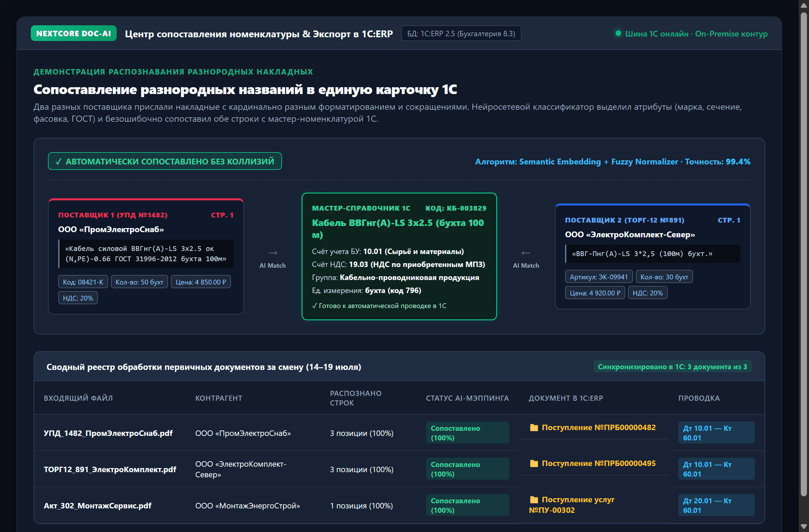Image resolution: width=809 pixels, height=532 pixels.
Task: Open file УПД_1482_ПромЭлектроСнаб.pdf
Action: click(108, 433)
